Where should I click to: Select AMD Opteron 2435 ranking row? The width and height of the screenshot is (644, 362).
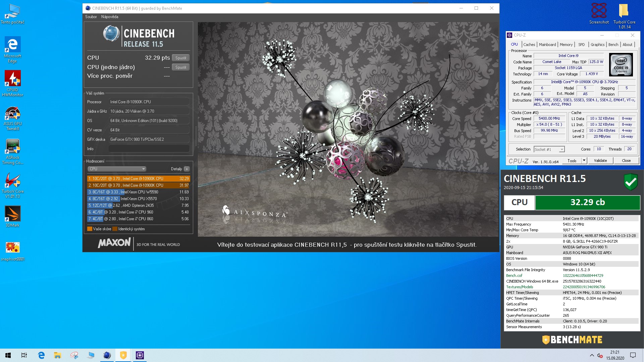click(139, 205)
